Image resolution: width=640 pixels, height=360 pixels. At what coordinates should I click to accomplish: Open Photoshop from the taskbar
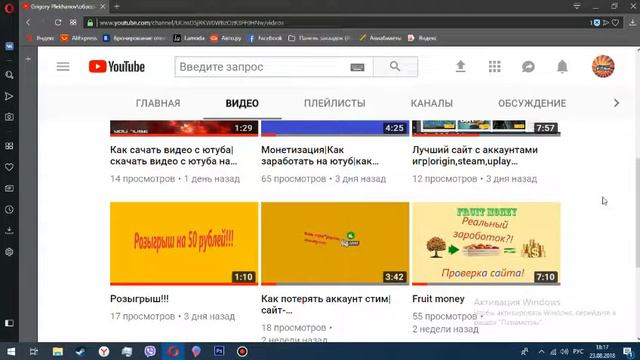(x=219, y=351)
